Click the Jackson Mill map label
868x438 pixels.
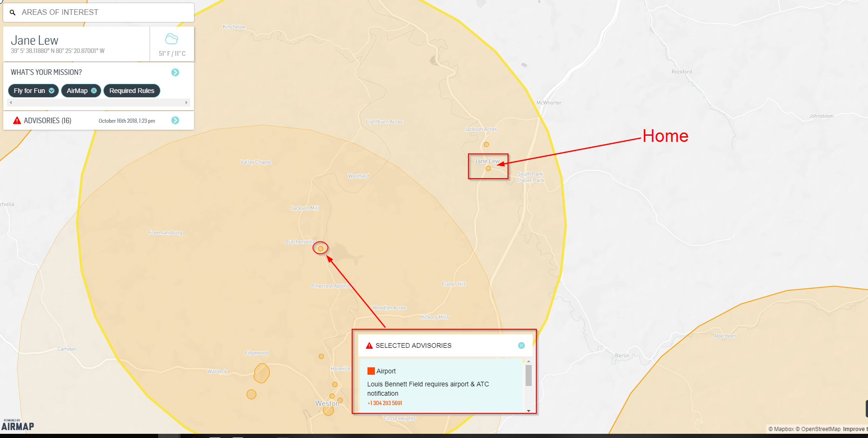[x=305, y=208]
